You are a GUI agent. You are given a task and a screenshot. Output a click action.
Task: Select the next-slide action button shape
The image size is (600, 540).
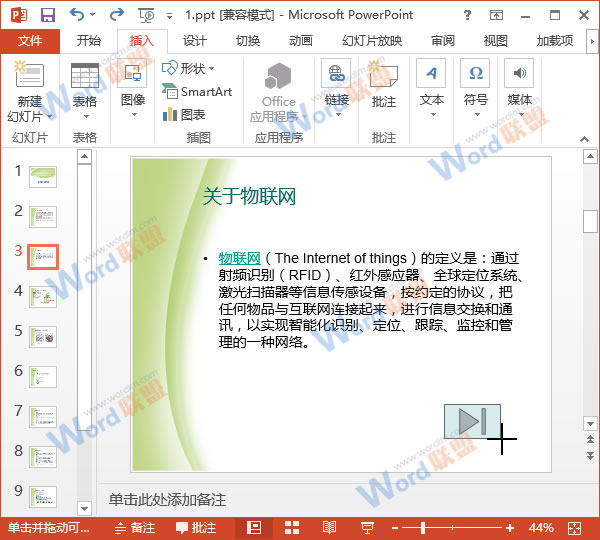click(472, 421)
